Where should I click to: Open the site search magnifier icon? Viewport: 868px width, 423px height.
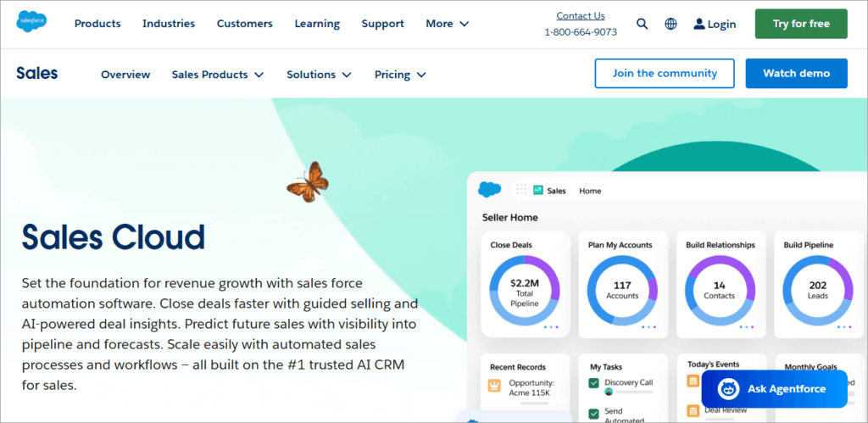click(x=643, y=24)
